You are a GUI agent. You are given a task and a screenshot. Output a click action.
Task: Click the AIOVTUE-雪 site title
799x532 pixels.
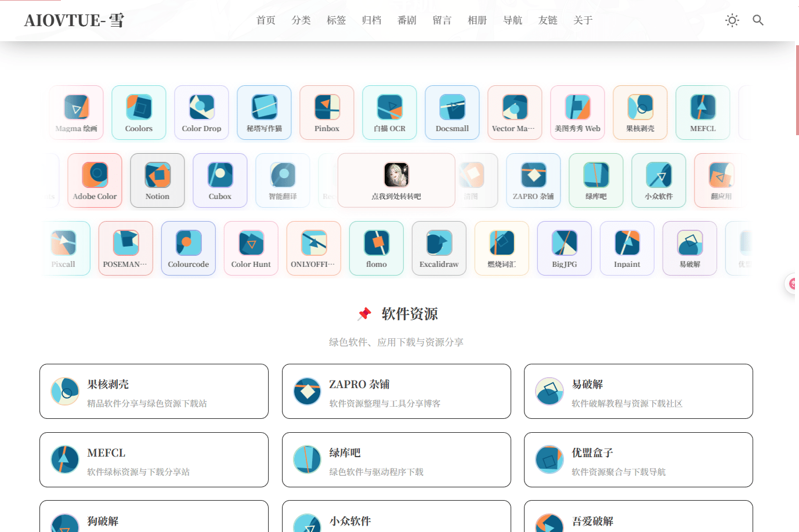tap(74, 20)
